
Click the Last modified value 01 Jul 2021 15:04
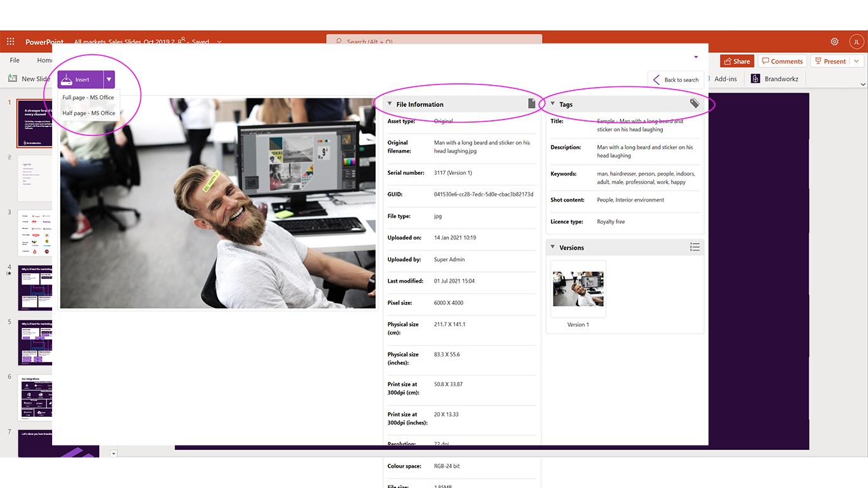454,281
